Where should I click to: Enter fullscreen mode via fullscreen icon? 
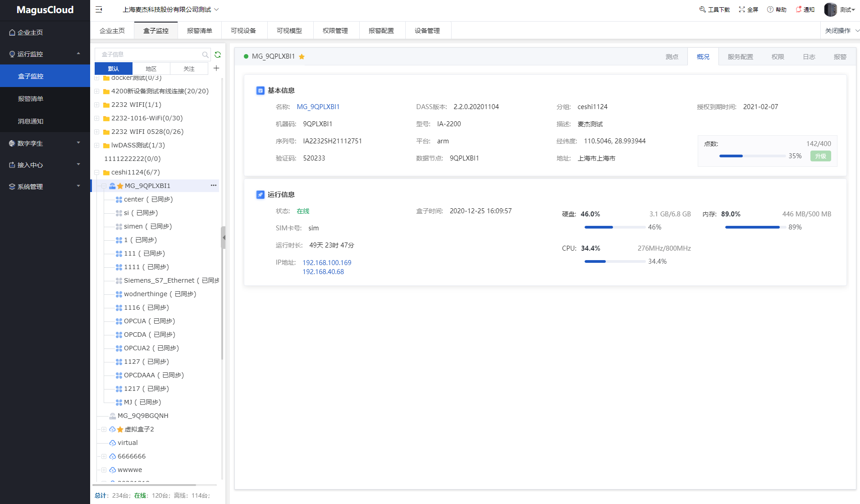click(742, 9)
